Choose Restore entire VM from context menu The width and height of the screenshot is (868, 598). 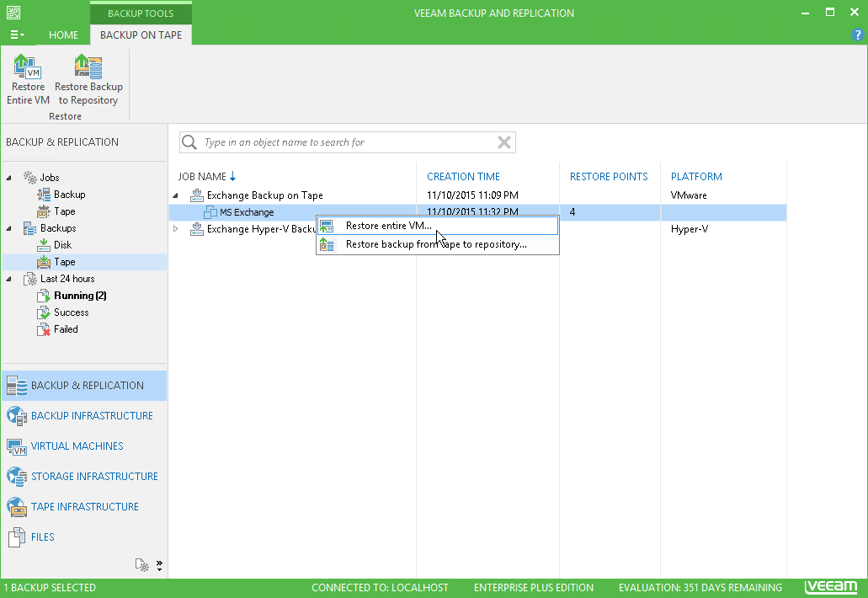tap(437, 226)
